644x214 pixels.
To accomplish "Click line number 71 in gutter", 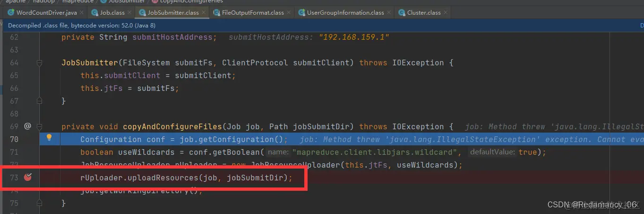I will [x=14, y=152].
